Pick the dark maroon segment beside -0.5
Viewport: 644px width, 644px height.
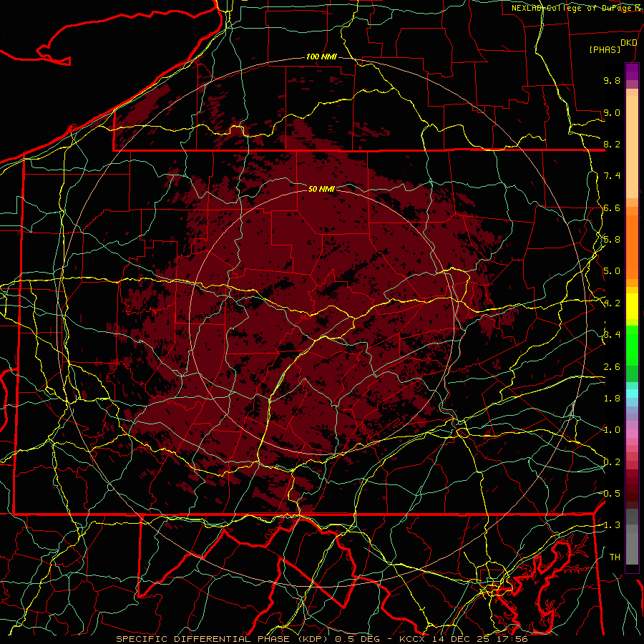click(632, 494)
